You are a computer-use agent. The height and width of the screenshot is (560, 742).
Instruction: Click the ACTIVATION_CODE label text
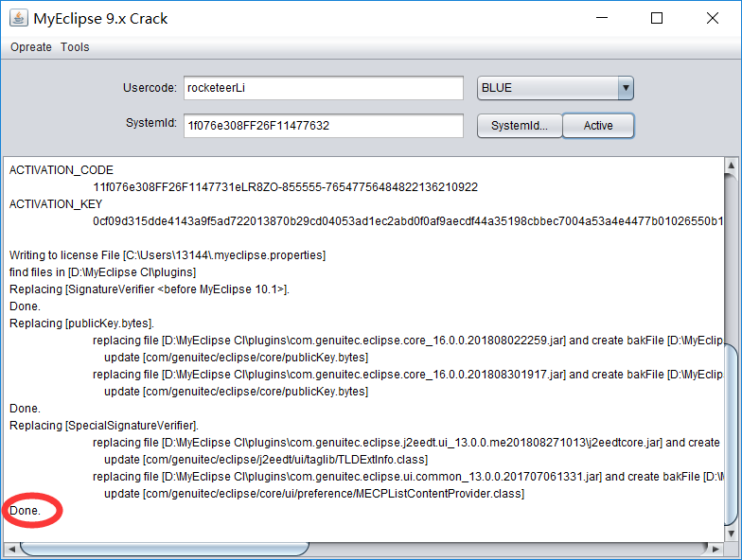(62, 170)
